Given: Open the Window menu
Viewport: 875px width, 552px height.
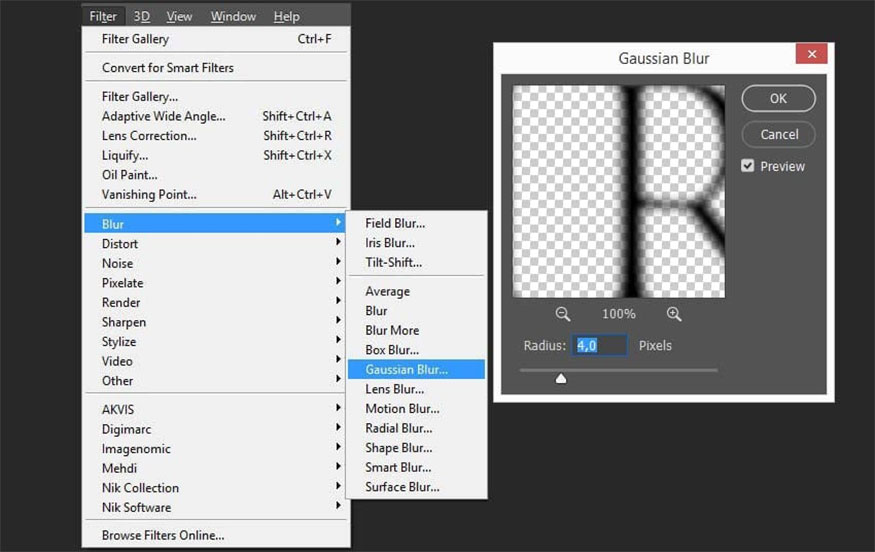Looking at the screenshot, I should [x=232, y=16].
